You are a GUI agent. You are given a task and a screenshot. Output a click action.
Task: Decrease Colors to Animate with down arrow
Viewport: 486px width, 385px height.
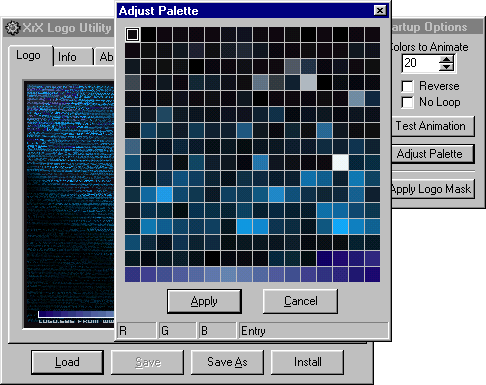[446, 67]
